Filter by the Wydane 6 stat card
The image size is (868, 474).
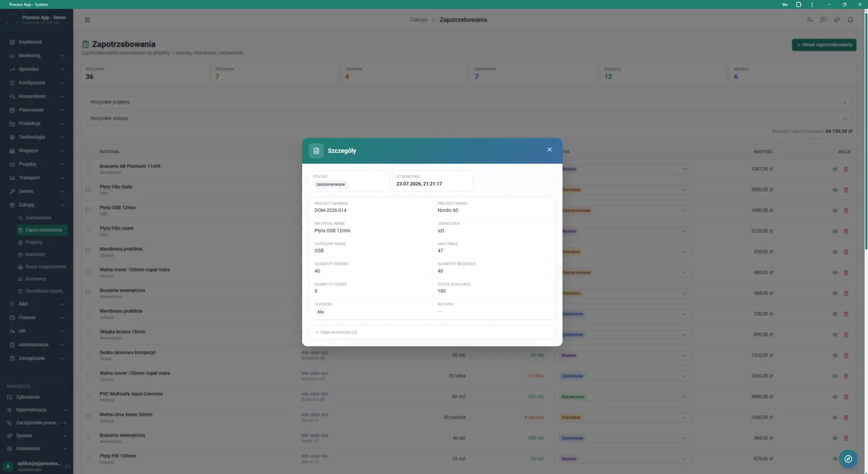793,73
